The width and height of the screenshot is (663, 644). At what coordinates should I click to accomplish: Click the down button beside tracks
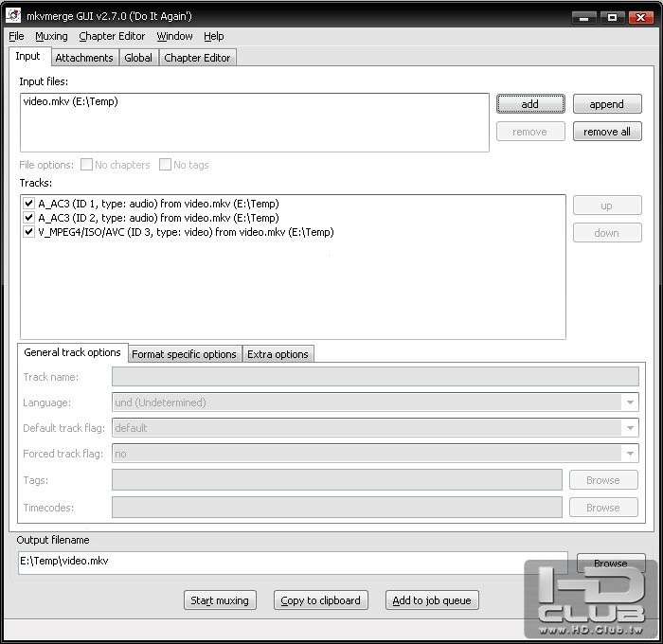(x=607, y=233)
